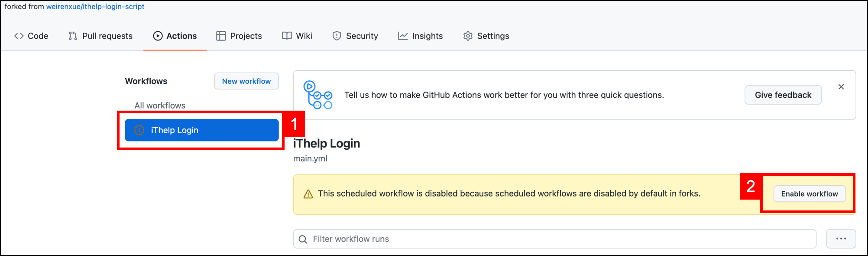The image size is (868, 256).
Task: Click the Actions play-circle icon
Action: (x=158, y=36)
